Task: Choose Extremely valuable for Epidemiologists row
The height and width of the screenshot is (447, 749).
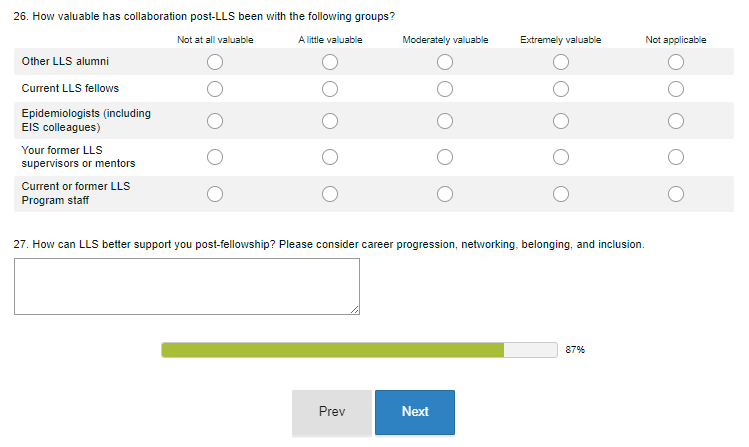Action: point(561,121)
